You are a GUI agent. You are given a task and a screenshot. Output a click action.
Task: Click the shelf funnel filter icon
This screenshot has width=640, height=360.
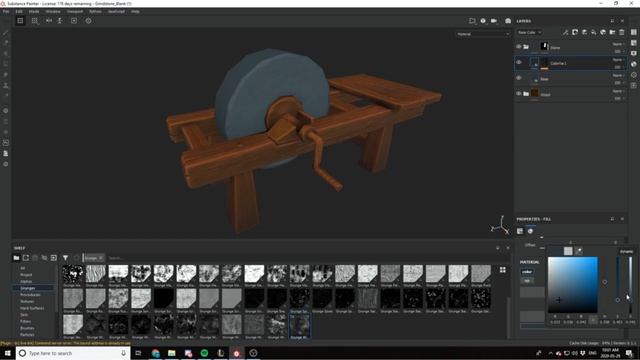(65, 258)
